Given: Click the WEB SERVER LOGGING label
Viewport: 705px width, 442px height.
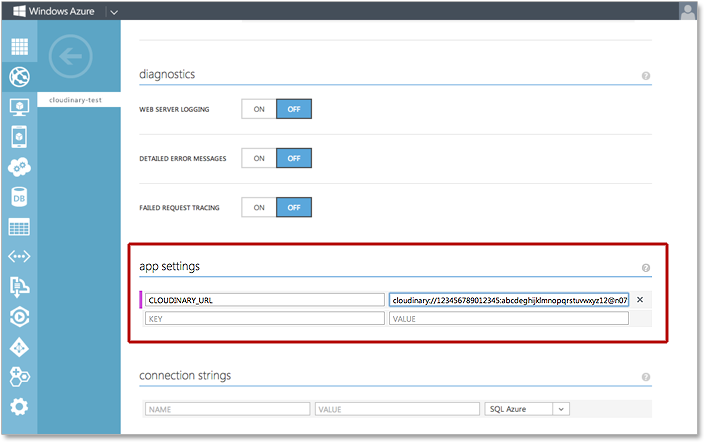Looking at the screenshot, I should pyautogui.click(x=174, y=109).
